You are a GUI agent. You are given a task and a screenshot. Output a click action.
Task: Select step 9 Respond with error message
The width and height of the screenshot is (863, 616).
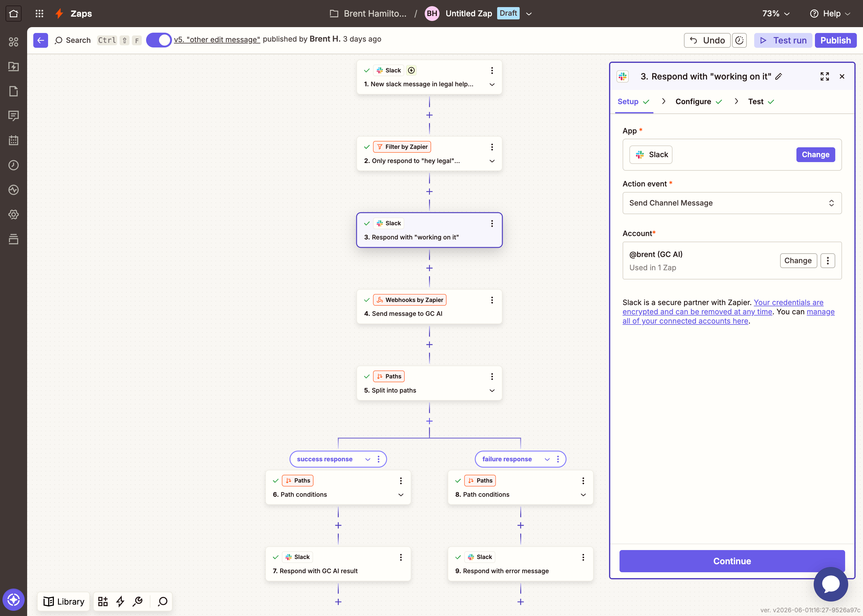[521, 564]
